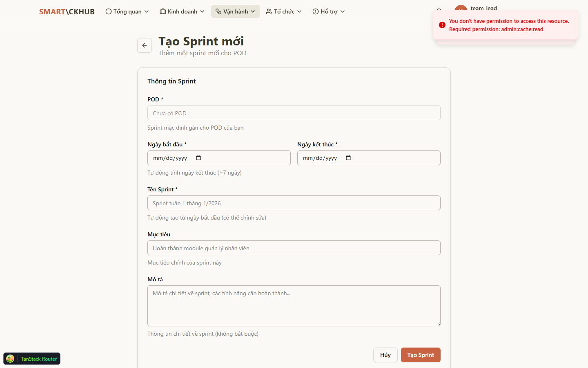Image resolution: width=588 pixels, height=368 pixels.
Task: Click the SMART\CKHUB logo
Action: pyautogui.click(x=67, y=11)
